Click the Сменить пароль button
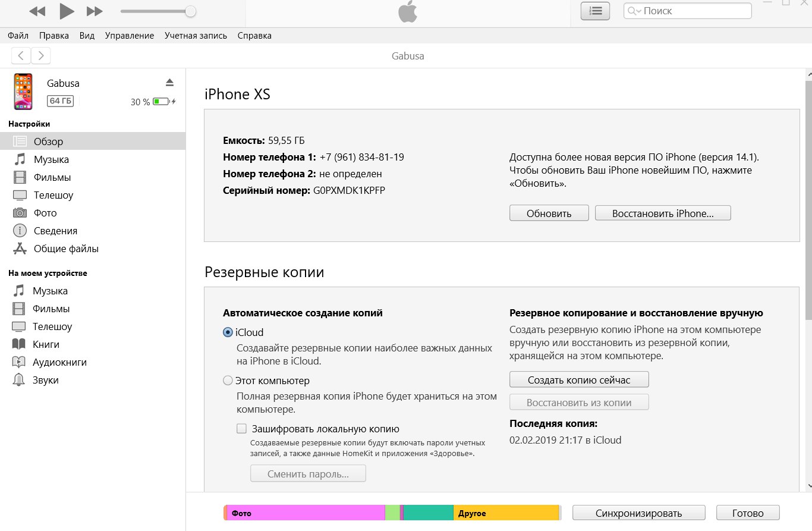The image size is (812, 531). click(x=308, y=474)
